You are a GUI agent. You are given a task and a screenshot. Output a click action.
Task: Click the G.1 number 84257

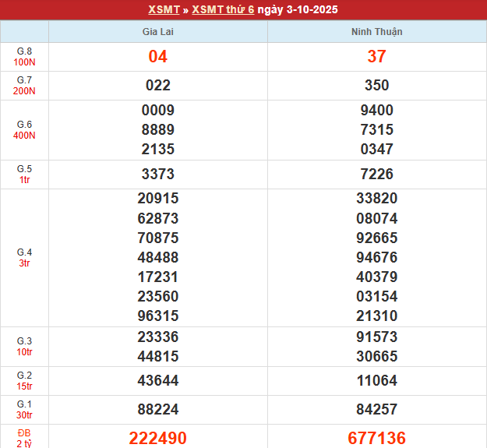coord(377,410)
